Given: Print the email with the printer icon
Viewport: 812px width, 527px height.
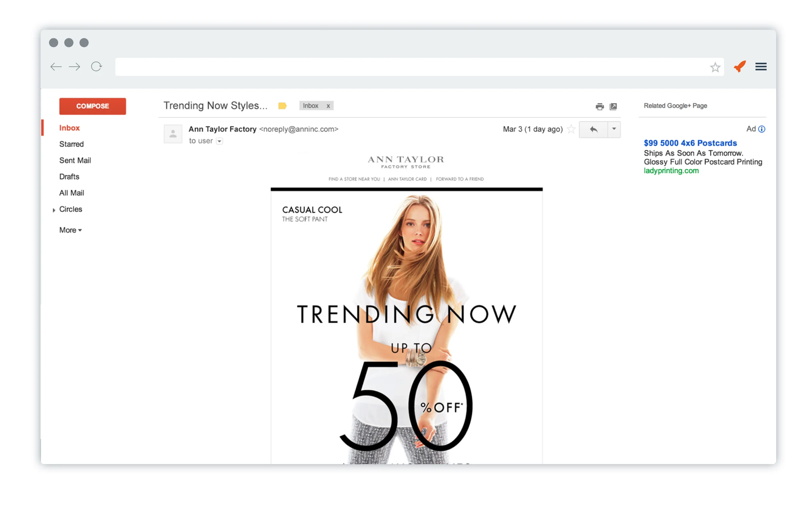Looking at the screenshot, I should pos(599,107).
